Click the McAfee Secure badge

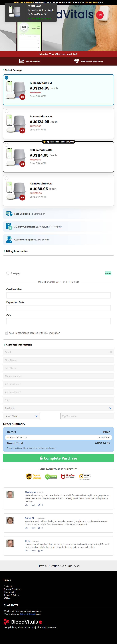click(68, 476)
